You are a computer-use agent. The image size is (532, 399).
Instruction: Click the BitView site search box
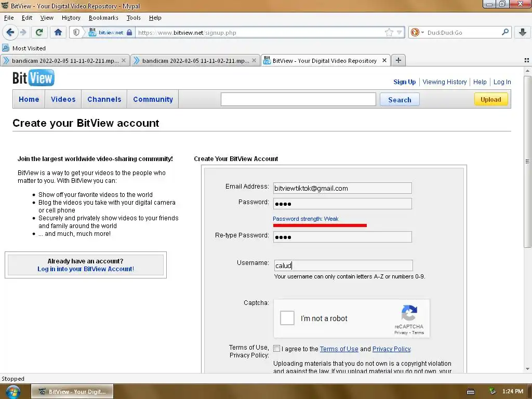click(x=298, y=99)
